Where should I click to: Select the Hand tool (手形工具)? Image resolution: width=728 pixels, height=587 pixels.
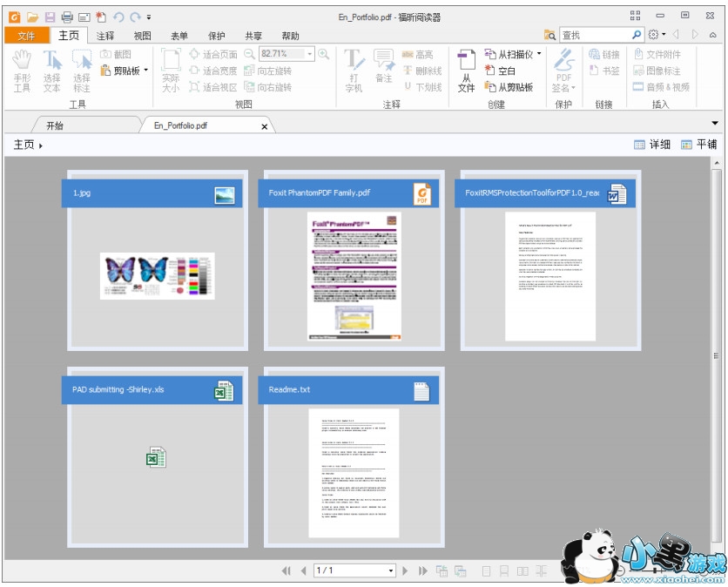pyautogui.click(x=22, y=70)
